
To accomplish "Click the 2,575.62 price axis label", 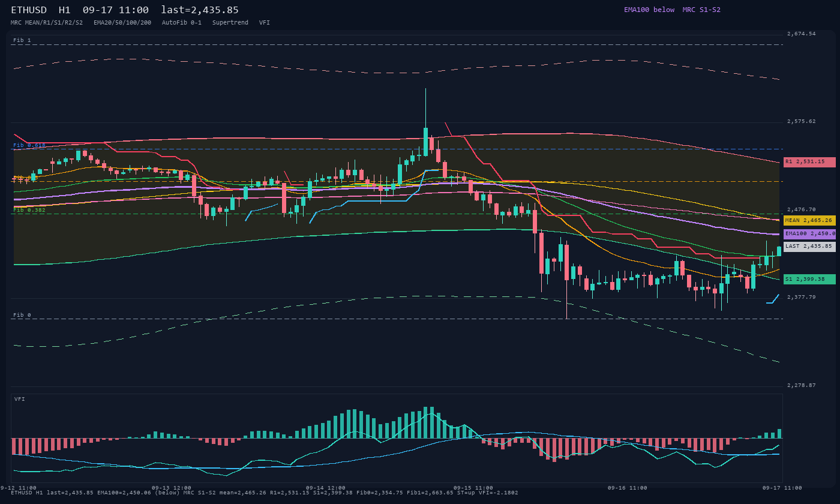I will [802, 121].
